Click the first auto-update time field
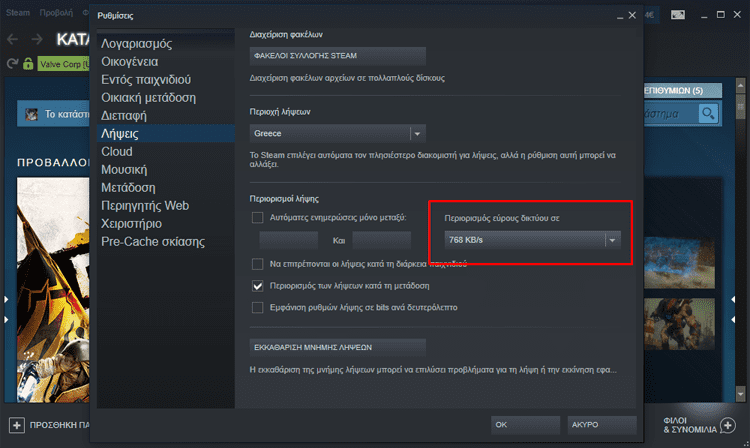Screen dimensions: 750x448 pyautogui.click(x=288, y=240)
